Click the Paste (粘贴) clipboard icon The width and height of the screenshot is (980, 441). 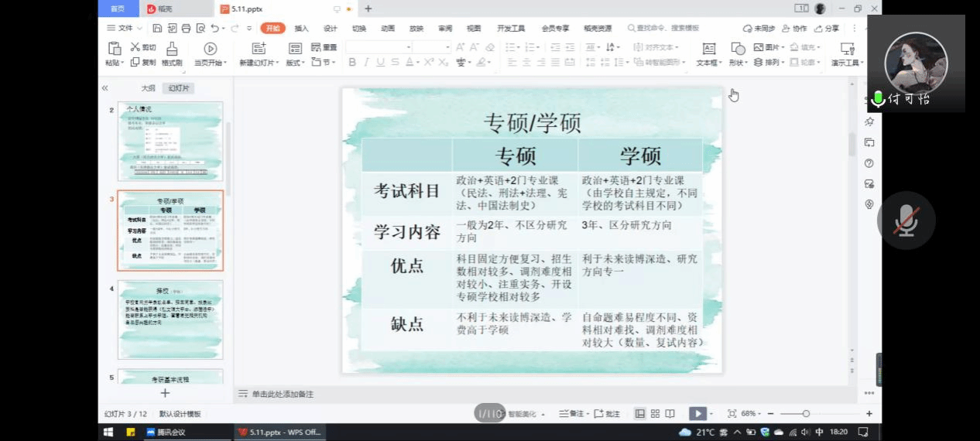pos(114,49)
